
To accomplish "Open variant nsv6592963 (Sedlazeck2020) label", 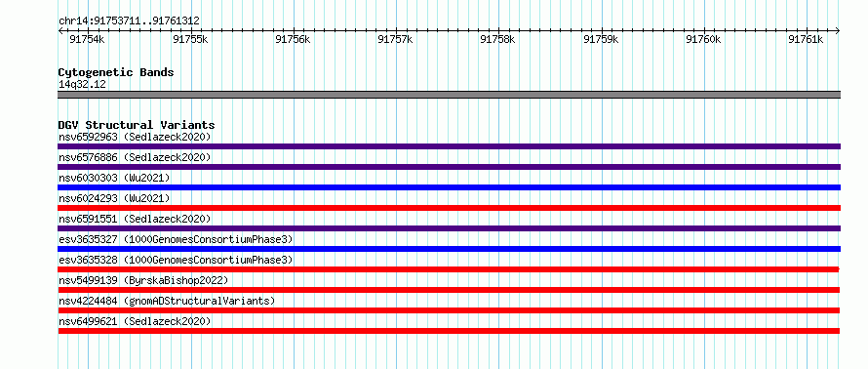I will click(135, 137).
